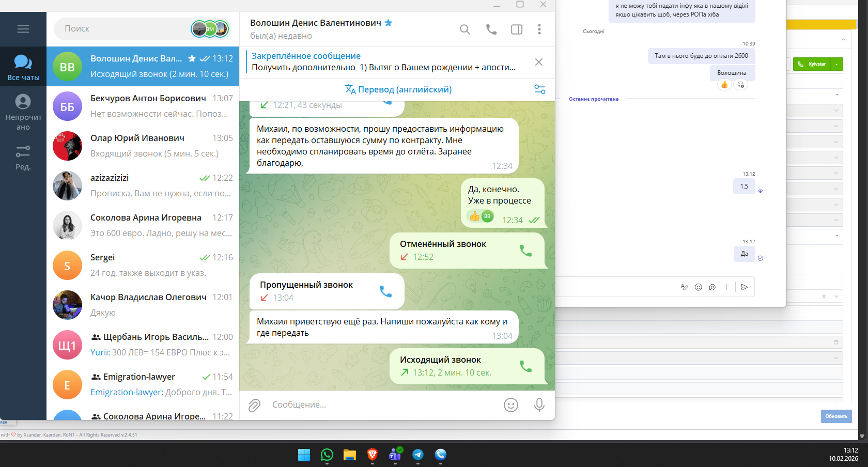Open Brave browser from the taskbar
This screenshot has height=467, width=868.
point(373,455)
